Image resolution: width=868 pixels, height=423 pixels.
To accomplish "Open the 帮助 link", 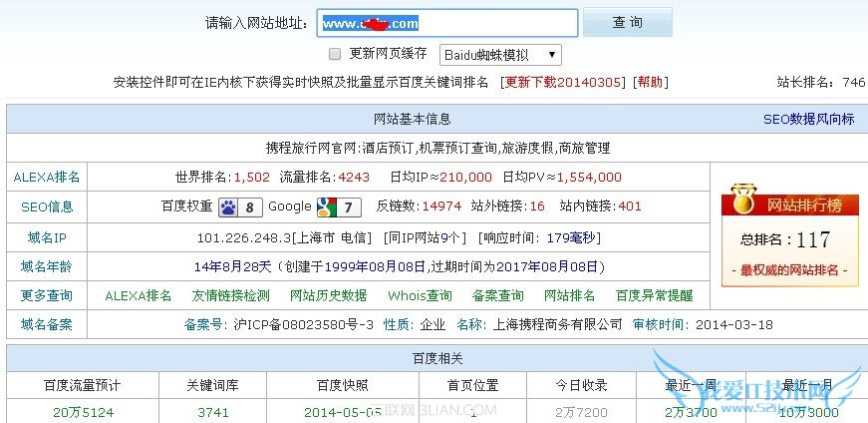I will 650,83.
